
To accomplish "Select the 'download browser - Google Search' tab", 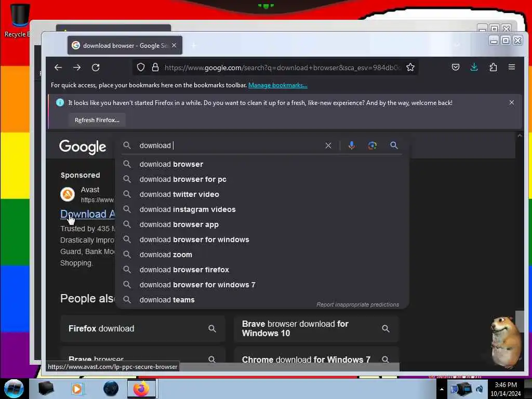I will pyautogui.click(x=125, y=46).
